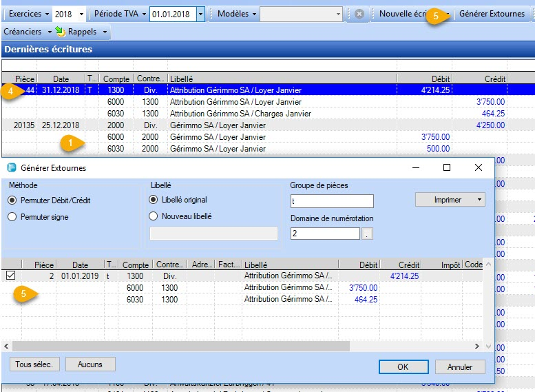Screen dimensions: 535x392
Task: Open the Imprimer dropdown button
Action: pyautogui.click(x=450, y=200)
